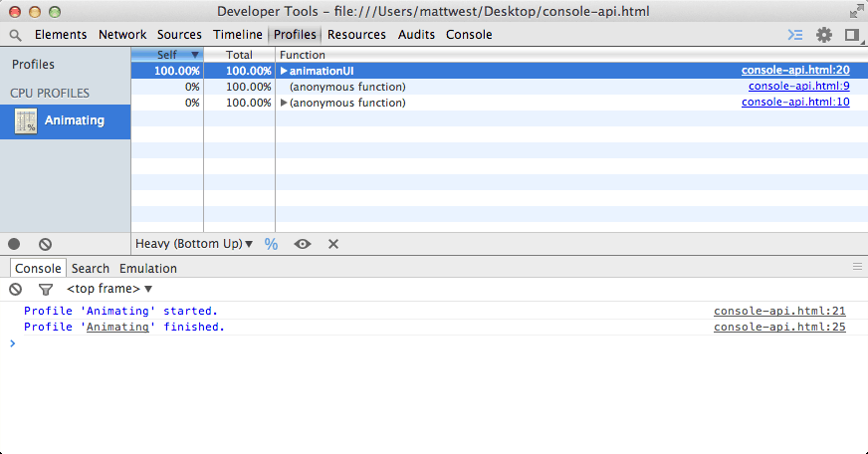868x454 pixels.
Task: Open DevTools settings gear
Action: click(x=824, y=35)
